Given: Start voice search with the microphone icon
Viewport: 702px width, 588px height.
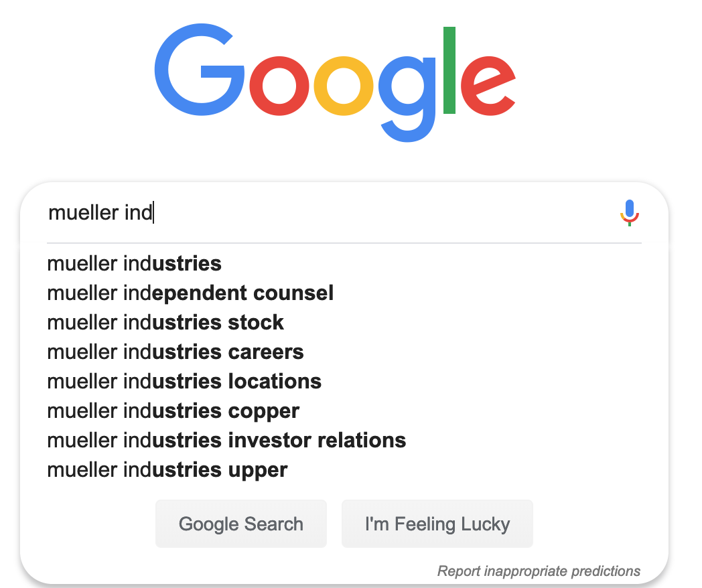Looking at the screenshot, I should 630,212.
